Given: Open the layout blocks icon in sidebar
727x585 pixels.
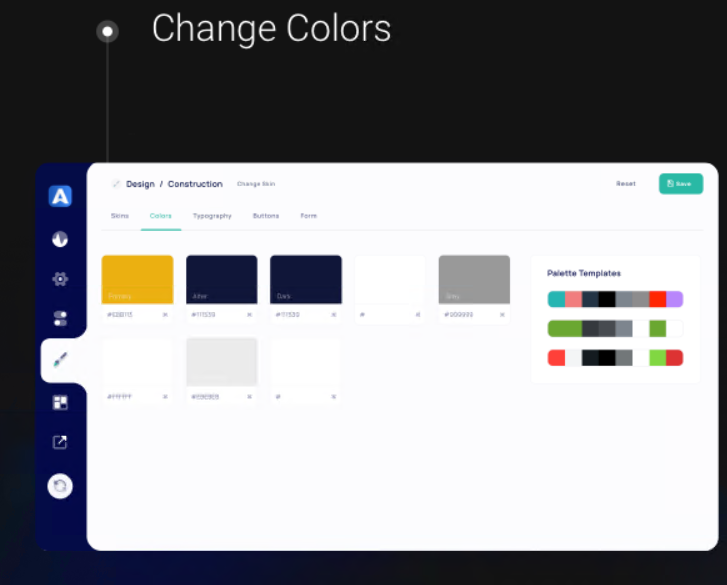Looking at the screenshot, I should coord(60,402).
